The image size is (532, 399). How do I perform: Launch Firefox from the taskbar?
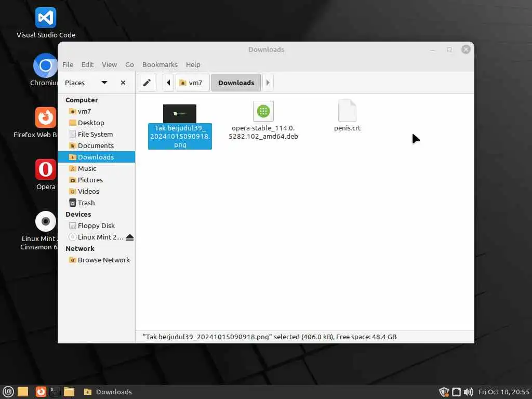tap(41, 392)
